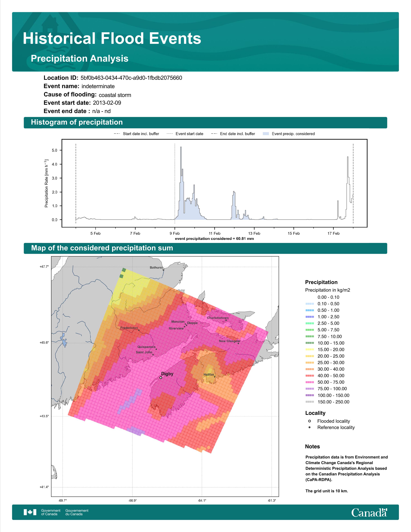The image size is (411, 532).
Task: Click the event end date 'n/a - nd'
Action: coord(102,111)
